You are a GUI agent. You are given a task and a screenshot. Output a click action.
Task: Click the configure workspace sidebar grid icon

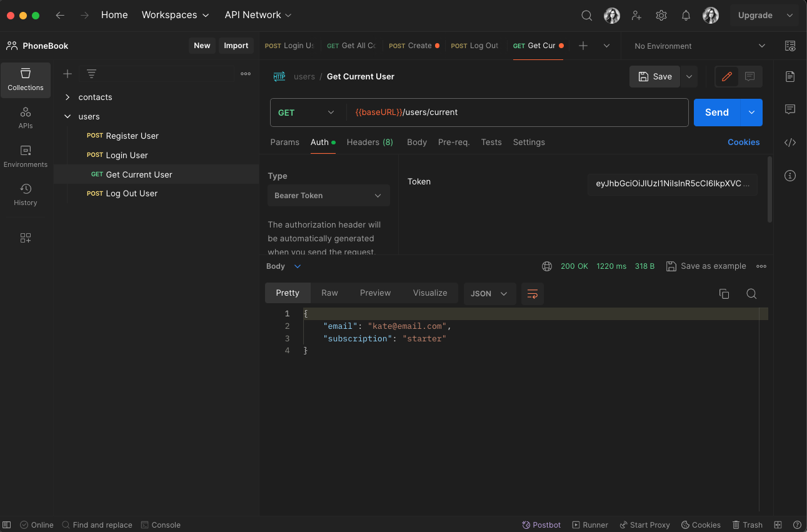26,238
